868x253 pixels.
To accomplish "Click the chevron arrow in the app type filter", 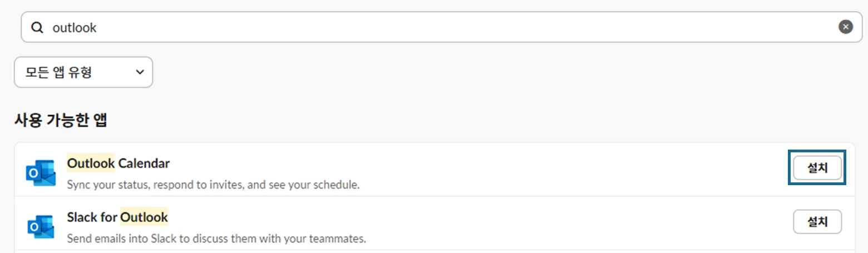I will [x=140, y=72].
